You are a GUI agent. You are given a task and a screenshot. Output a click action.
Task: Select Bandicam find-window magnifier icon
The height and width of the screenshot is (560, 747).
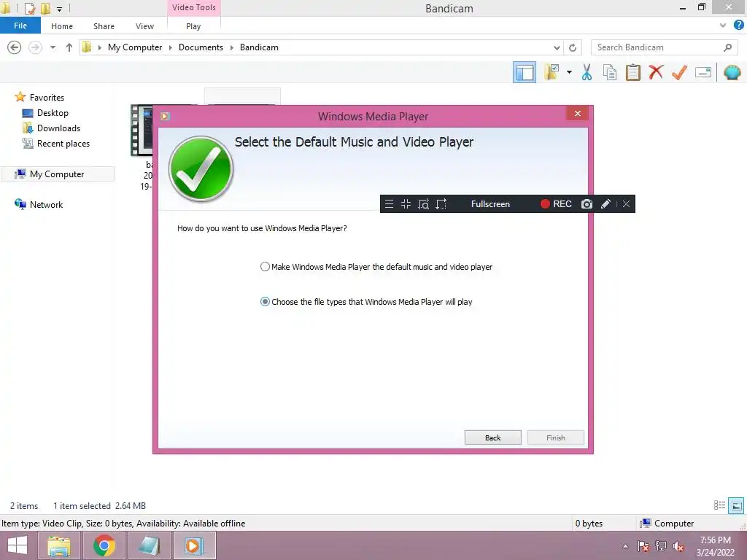point(424,204)
